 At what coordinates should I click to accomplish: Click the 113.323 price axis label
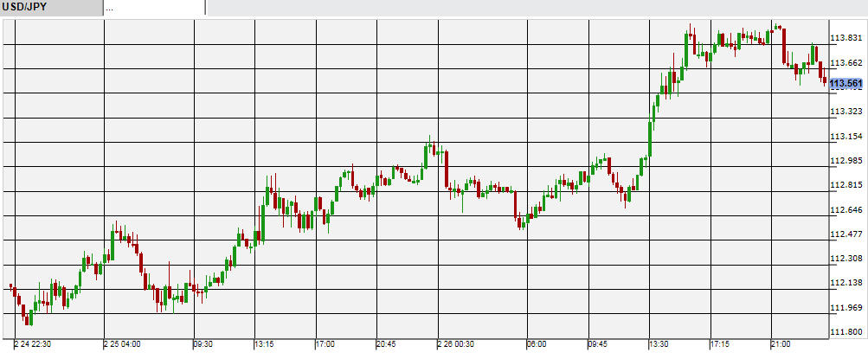coord(846,112)
